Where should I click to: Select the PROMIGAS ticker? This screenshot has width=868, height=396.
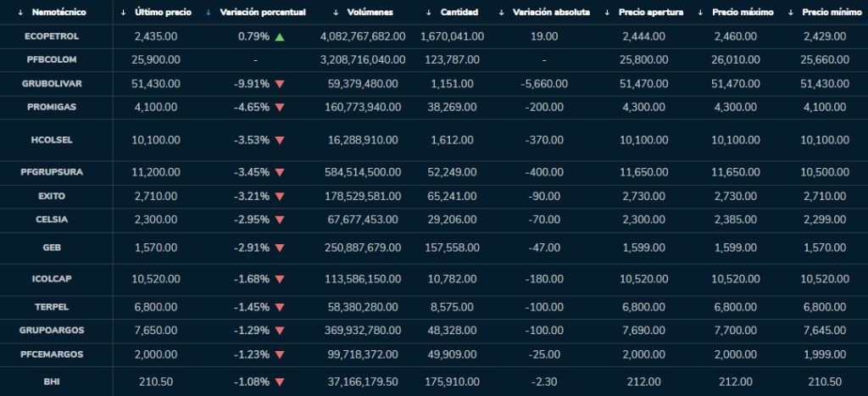[52, 108]
